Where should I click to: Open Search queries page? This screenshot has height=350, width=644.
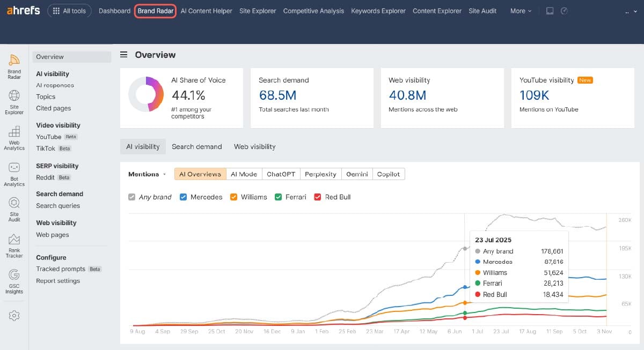click(58, 206)
